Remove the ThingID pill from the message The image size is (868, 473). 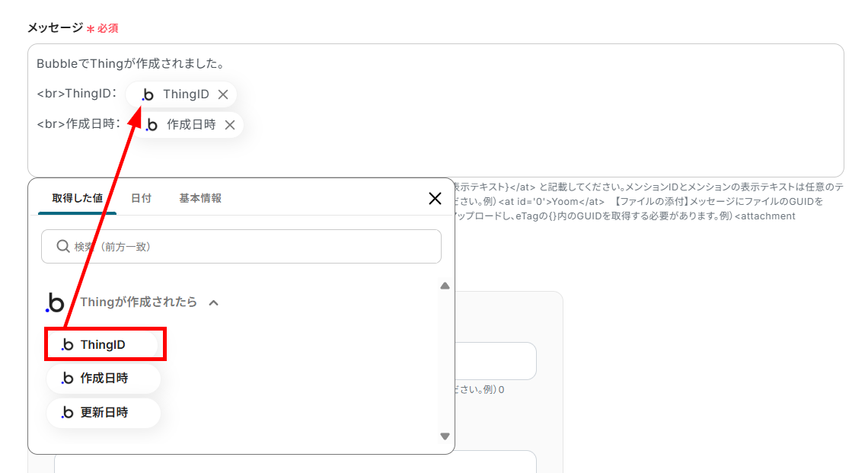222,94
